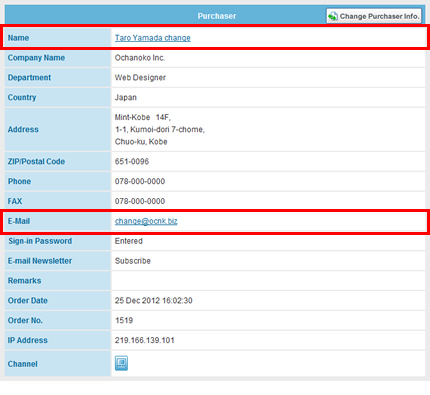430x395 pixels.
Task: Select the Ochanoko Inc. company name text
Action: (140, 58)
